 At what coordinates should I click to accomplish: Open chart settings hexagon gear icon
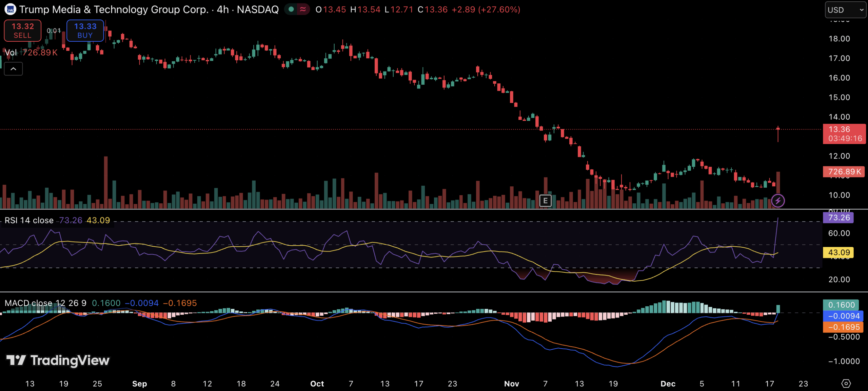point(846,383)
